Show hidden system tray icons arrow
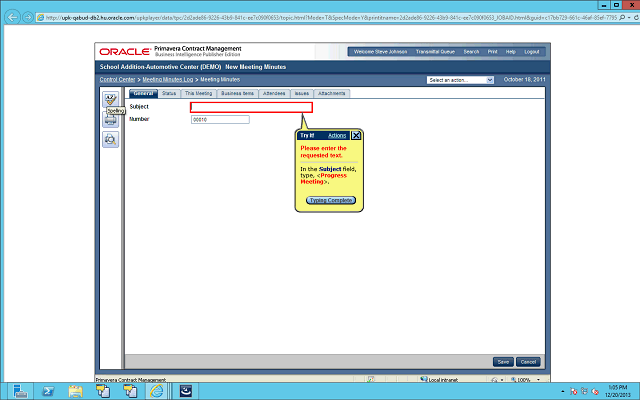Image resolution: width=640 pixels, height=400 pixels. coord(563,391)
